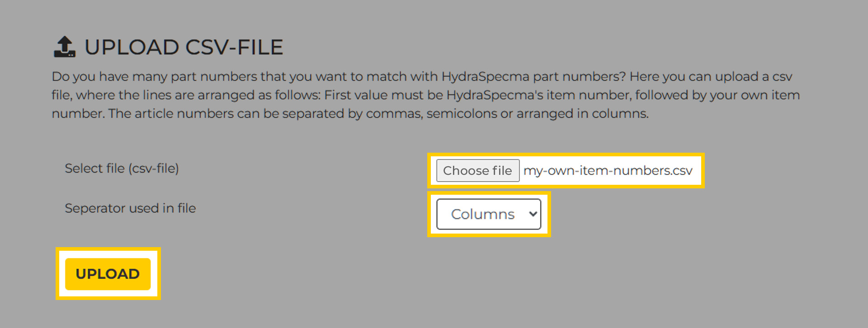Click the yellow UPLOAD button

tap(108, 274)
